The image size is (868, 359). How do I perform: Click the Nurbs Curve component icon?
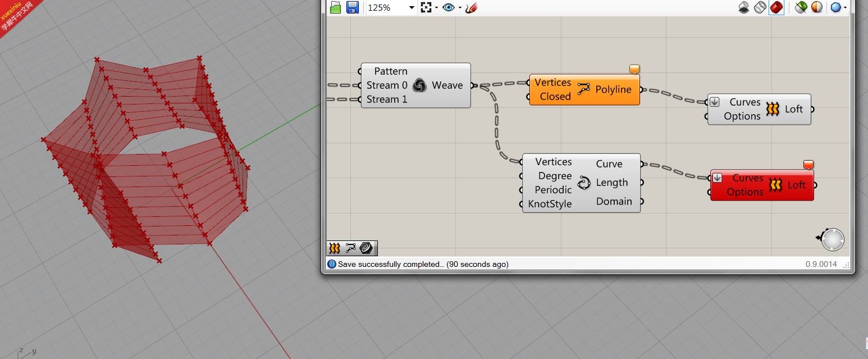point(584,183)
